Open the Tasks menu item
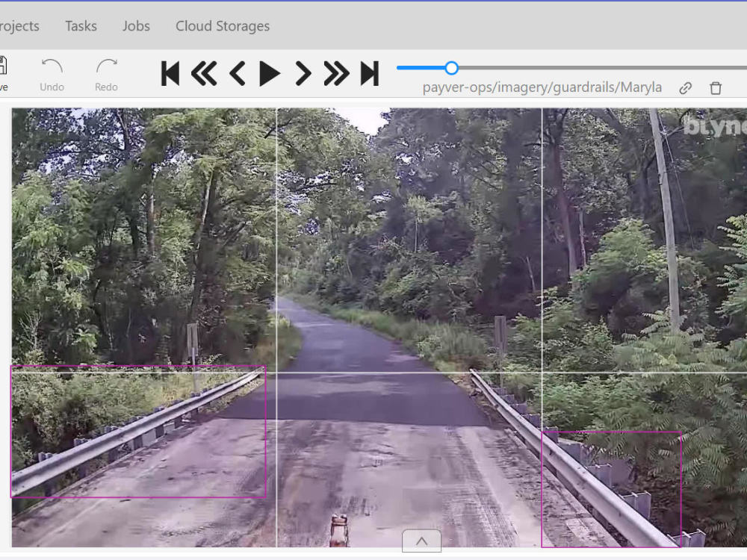This screenshot has height=560, width=747. coord(81,26)
